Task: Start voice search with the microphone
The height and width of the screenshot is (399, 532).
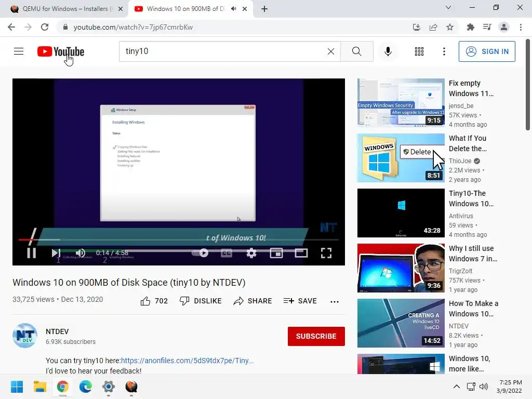Action: coord(388,51)
